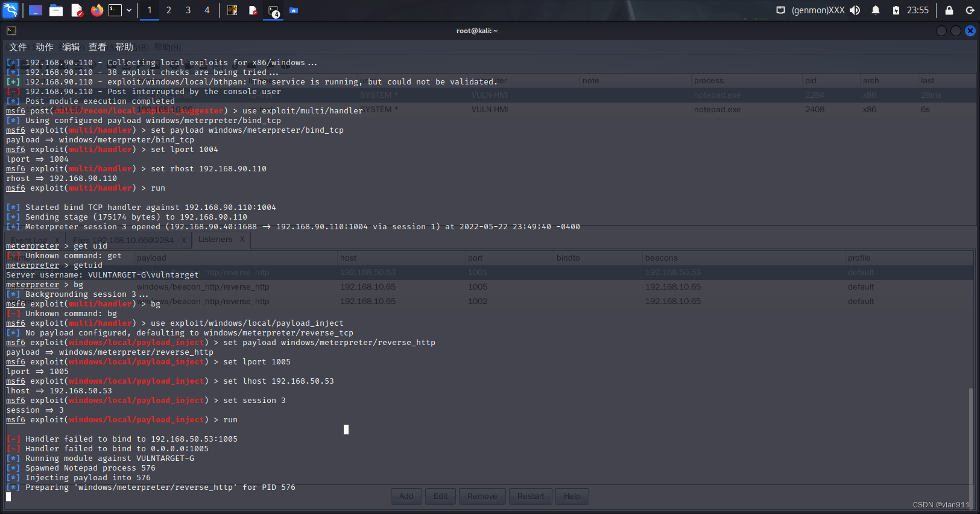Switch to workspace 4
This screenshot has width=980, height=514.
coord(207,10)
